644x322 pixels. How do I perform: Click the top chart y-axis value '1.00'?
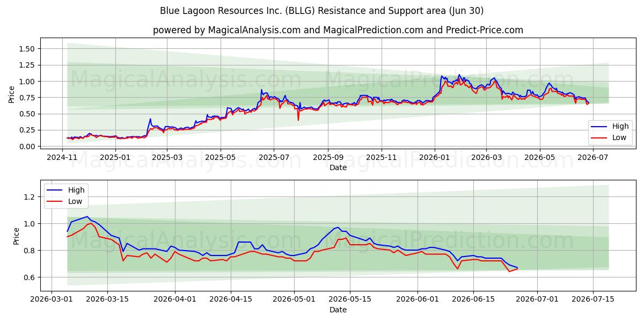(27, 82)
